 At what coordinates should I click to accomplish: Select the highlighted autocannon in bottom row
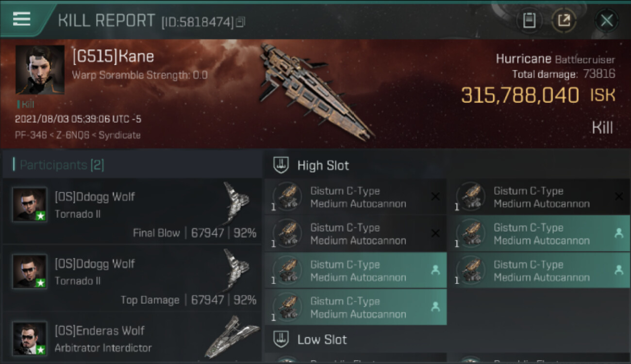tap(356, 307)
